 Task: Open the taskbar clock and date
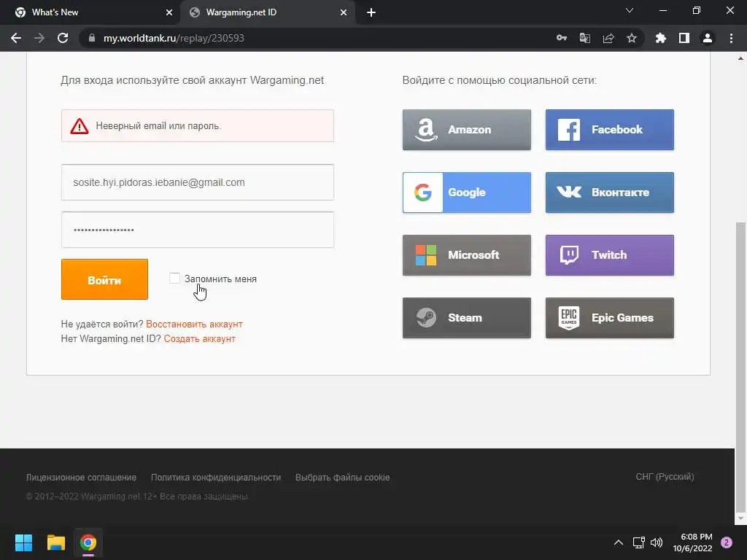(x=693, y=542)
